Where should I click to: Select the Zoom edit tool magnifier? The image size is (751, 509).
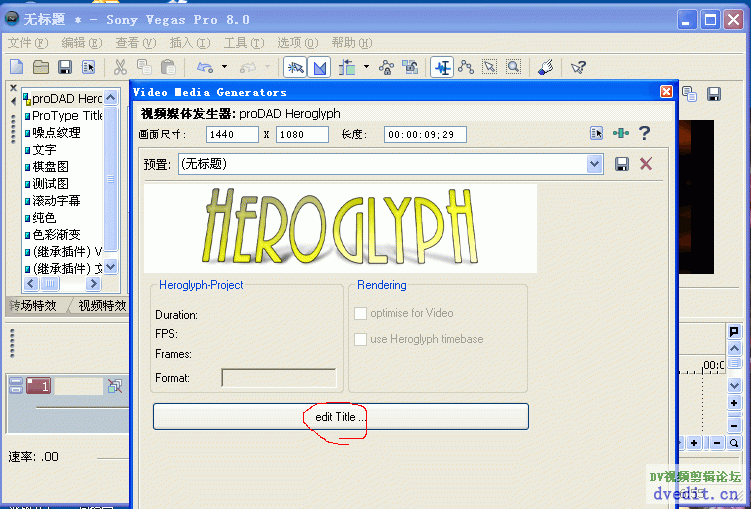pos(513,67)
